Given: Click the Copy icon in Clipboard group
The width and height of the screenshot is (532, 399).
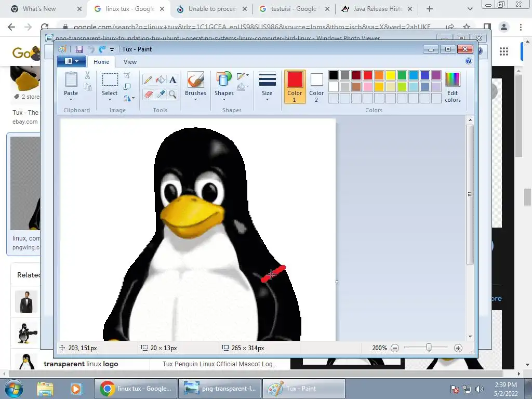Looking at the screenshot, I should tap(87, 87).
